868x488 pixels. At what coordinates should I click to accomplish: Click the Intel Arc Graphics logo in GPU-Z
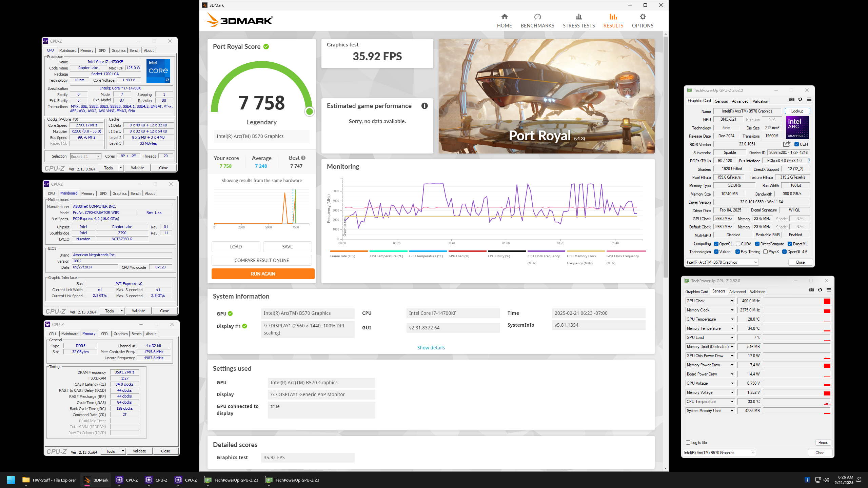797,127
